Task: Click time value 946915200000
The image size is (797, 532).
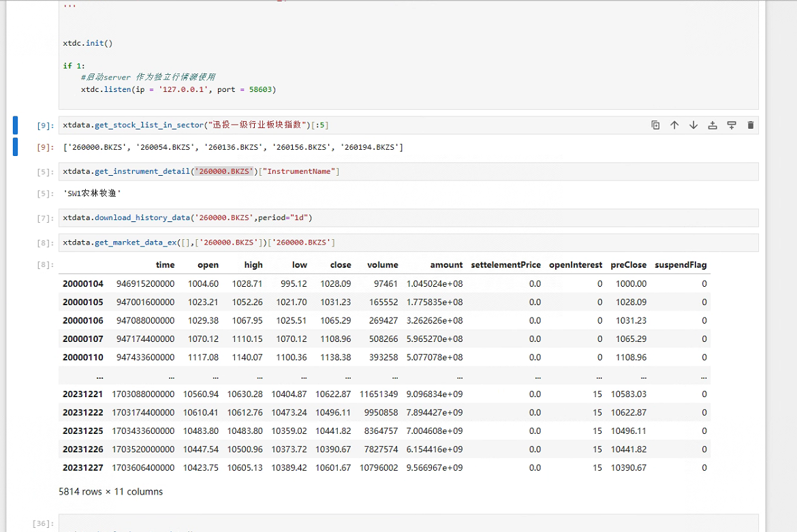Action: pos(145,283)
